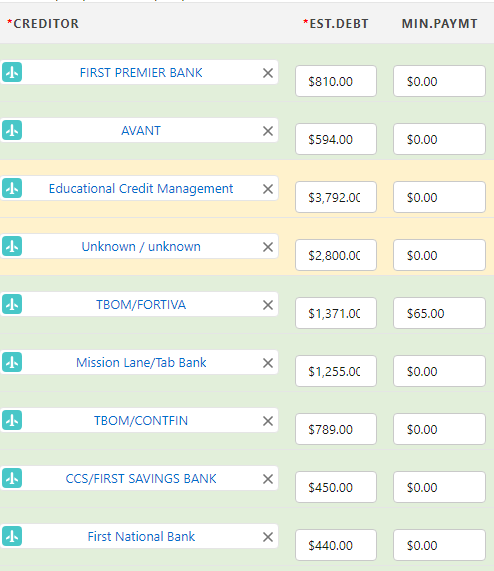This screenshot has width=494, height=571.
Task: Clear the AVANT creditor selection
Action: tap(268, 131)
